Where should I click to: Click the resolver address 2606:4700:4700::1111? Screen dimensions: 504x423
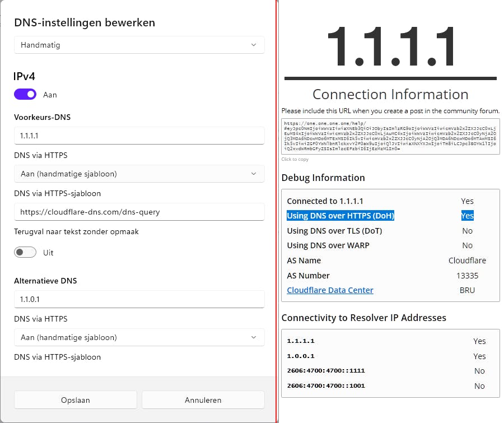[326, 370]
